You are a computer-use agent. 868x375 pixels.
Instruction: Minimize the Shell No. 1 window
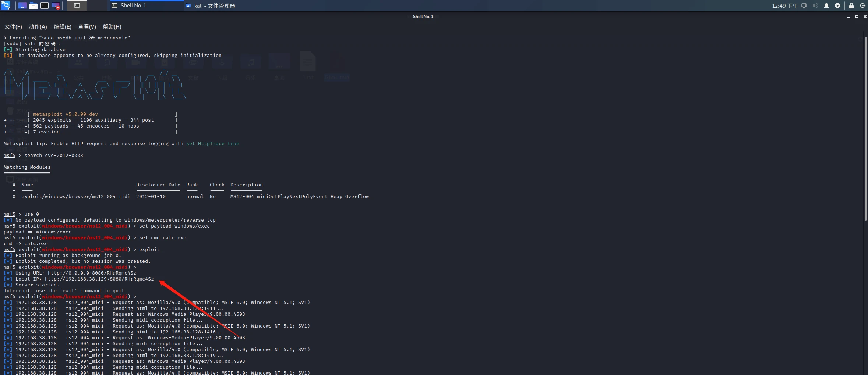pyautogui.click(x=849, y=17)
